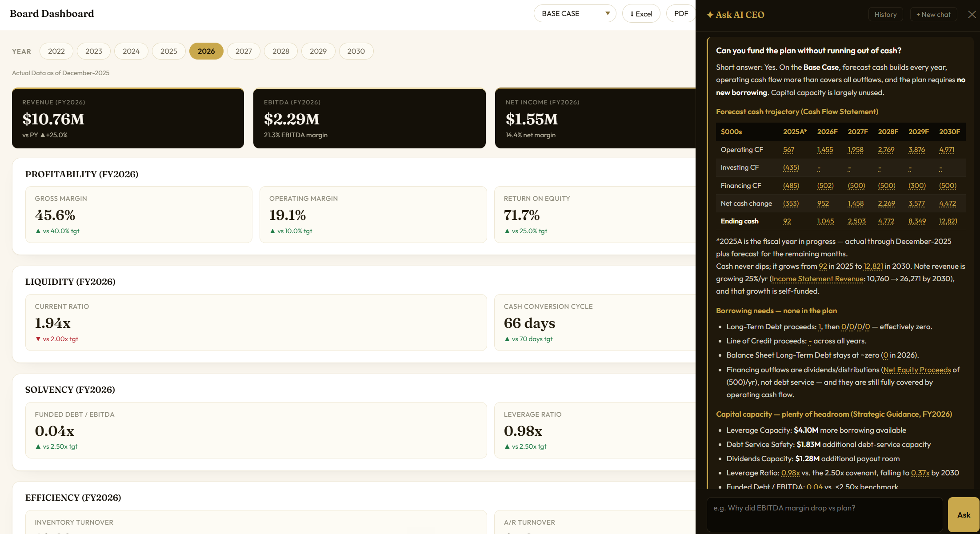Click the Revenue (FY2026) card

tap(128, 118)
